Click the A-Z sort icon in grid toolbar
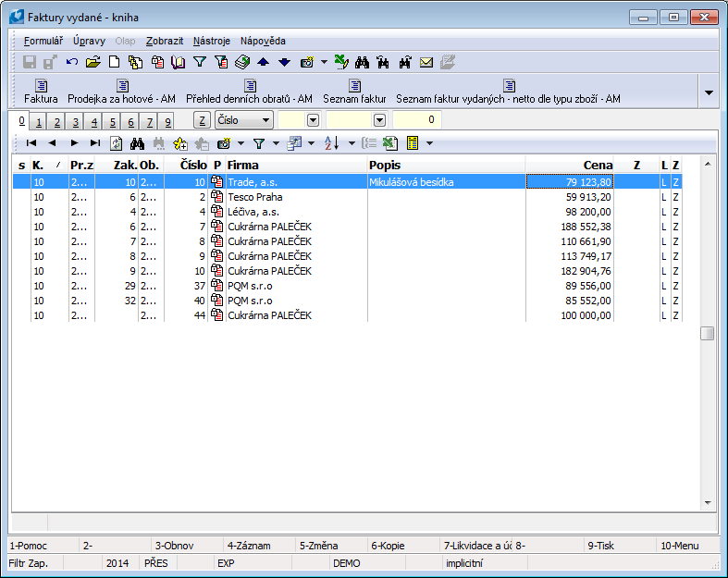Screen dimensions: 728x578 tap(333, 143)
